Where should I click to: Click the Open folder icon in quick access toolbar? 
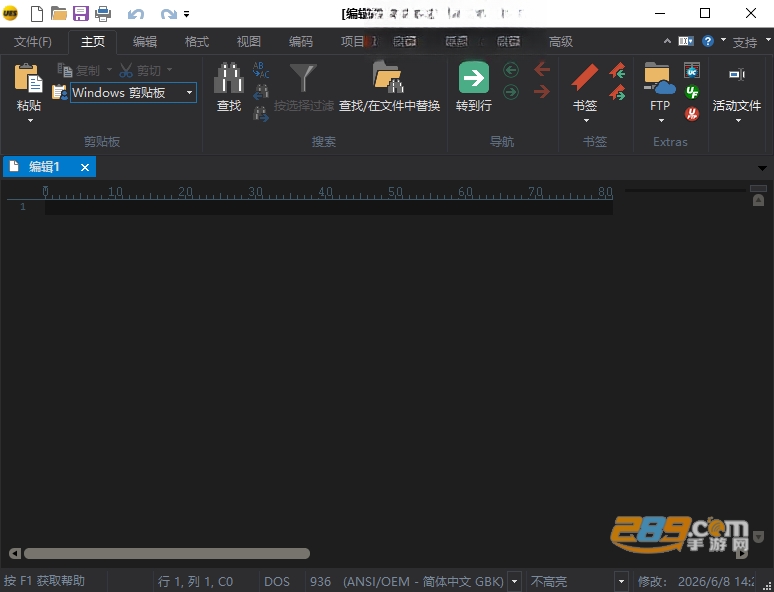tap(59, 13)
